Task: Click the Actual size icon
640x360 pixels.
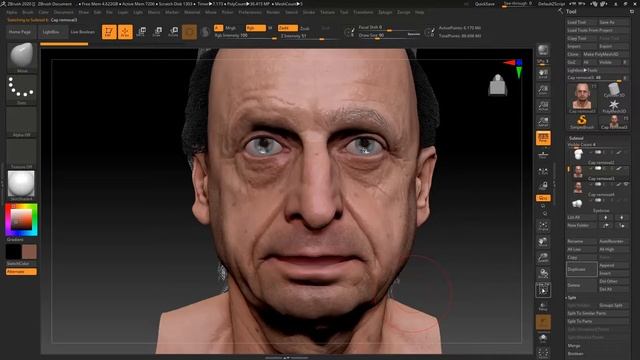Action: click(x=543, y=106)
